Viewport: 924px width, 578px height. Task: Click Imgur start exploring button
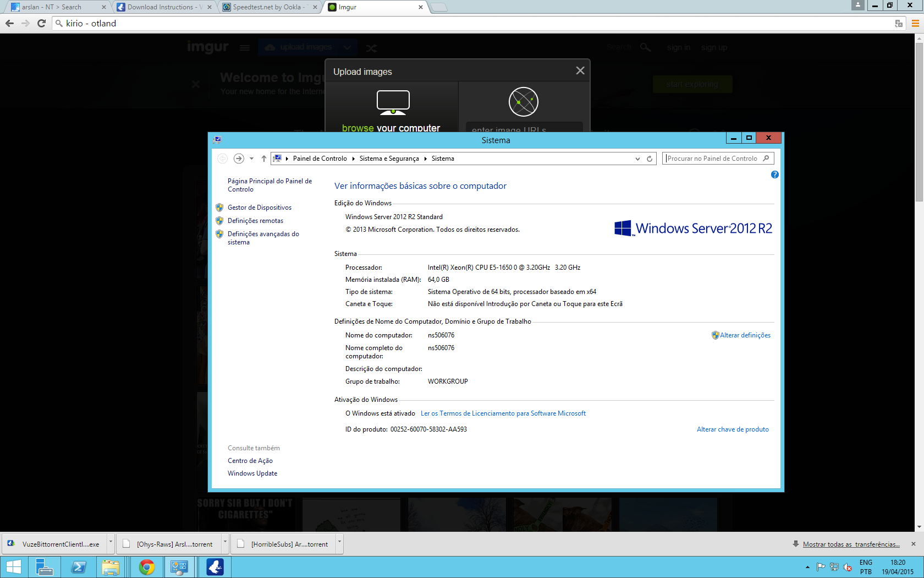(x=692, y=84)
